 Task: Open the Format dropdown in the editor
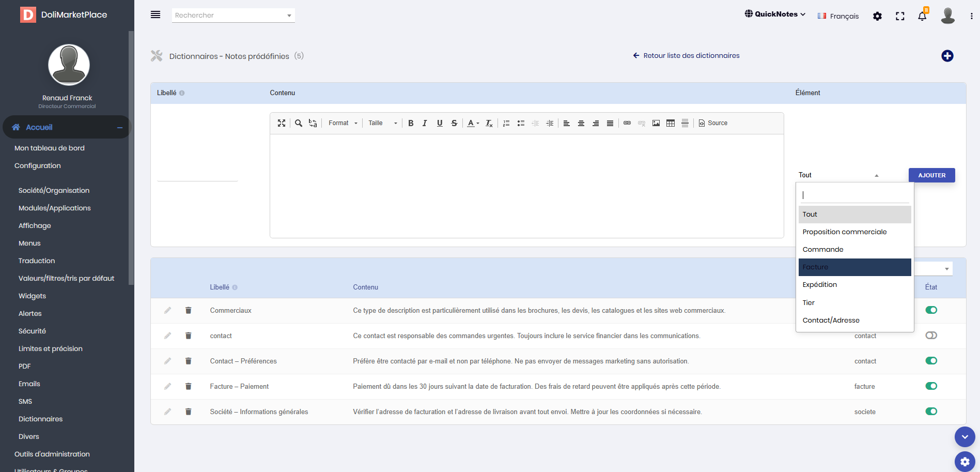pyautogui.click(x=343, y=123)
